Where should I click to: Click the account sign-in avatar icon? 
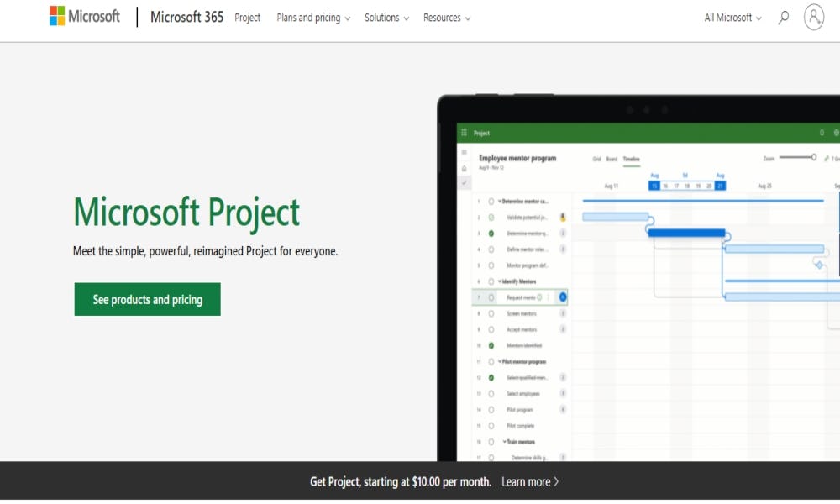point(813,18)
